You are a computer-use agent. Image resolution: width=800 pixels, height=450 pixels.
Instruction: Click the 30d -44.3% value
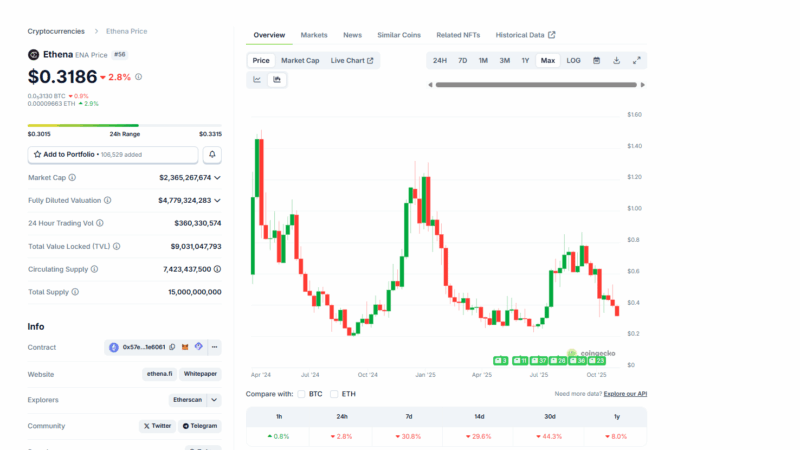click(549, 437)
